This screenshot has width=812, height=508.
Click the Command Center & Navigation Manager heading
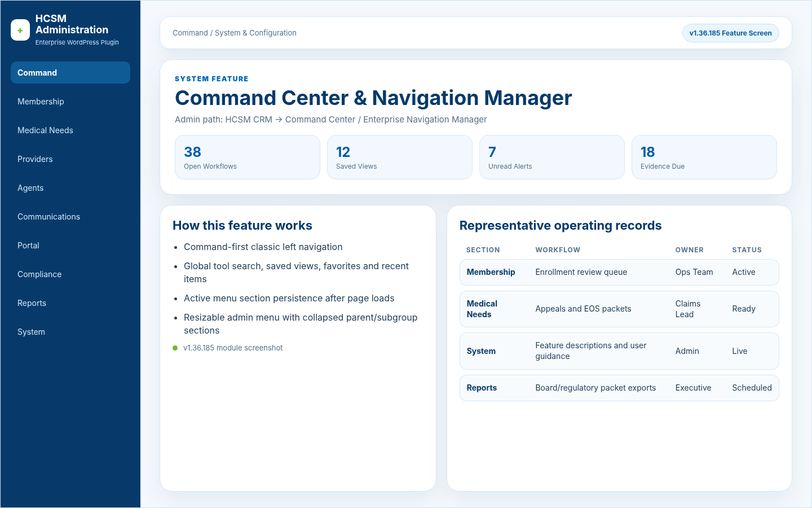[373, 98]
